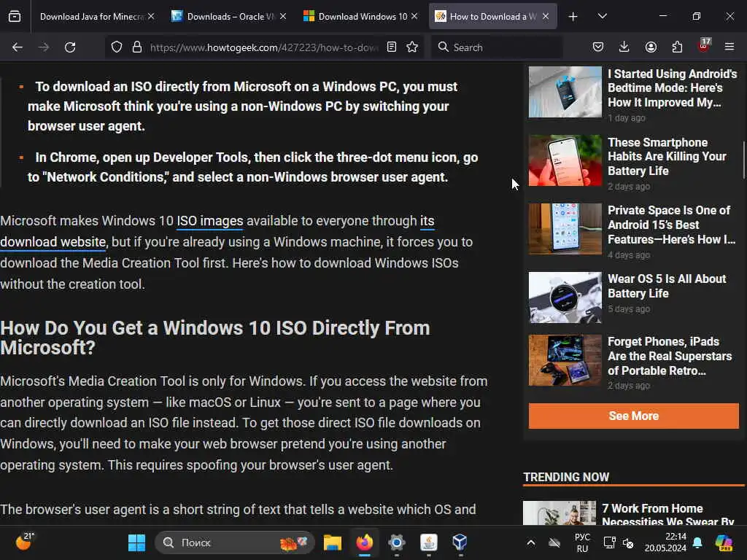The height and width of the screenshot is (560, 747).
Task: Click the retro gaming iPad thumbnail
Action: (x=565, y=360)
